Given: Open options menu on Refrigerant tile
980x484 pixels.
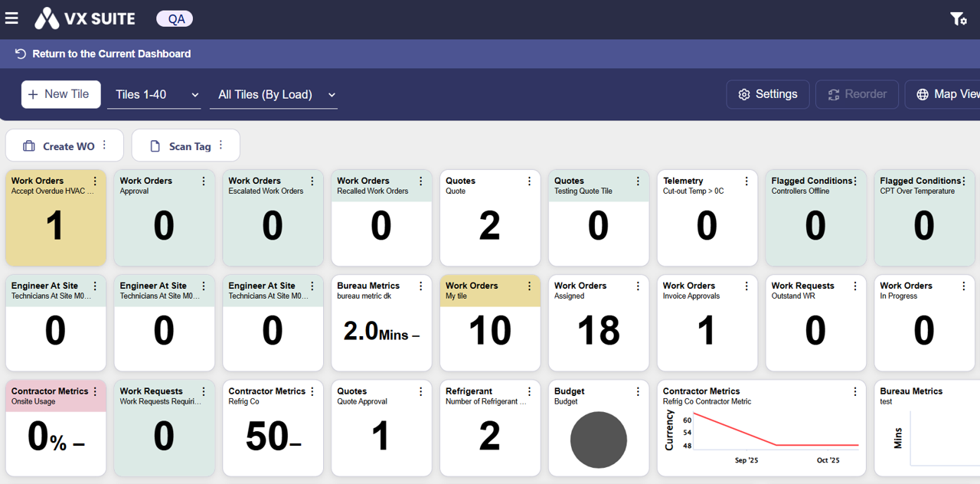Looking at the screenshot, I should (530, 391).
